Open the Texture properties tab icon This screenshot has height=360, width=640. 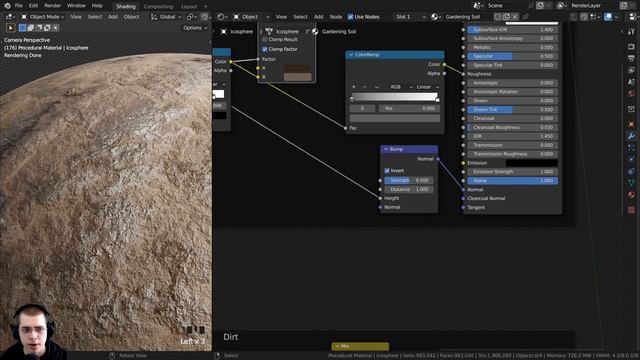[x=631, y=210]
